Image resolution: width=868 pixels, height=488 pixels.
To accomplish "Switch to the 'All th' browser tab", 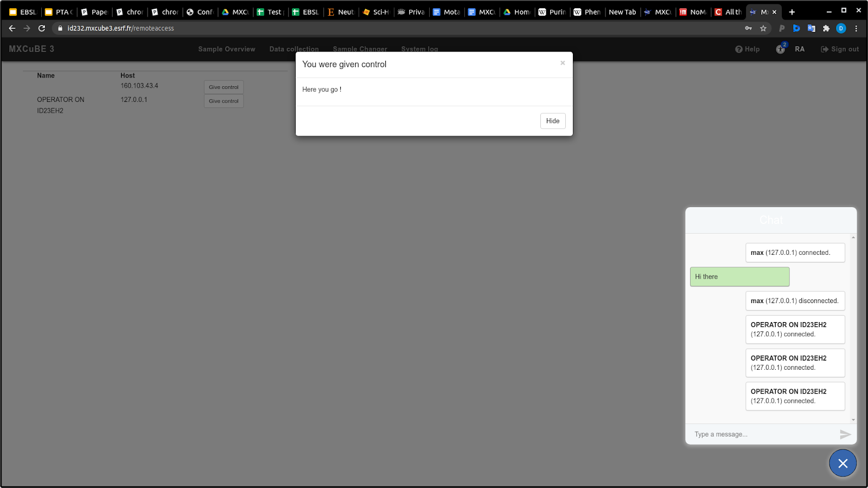I will [x=729, y=12].
